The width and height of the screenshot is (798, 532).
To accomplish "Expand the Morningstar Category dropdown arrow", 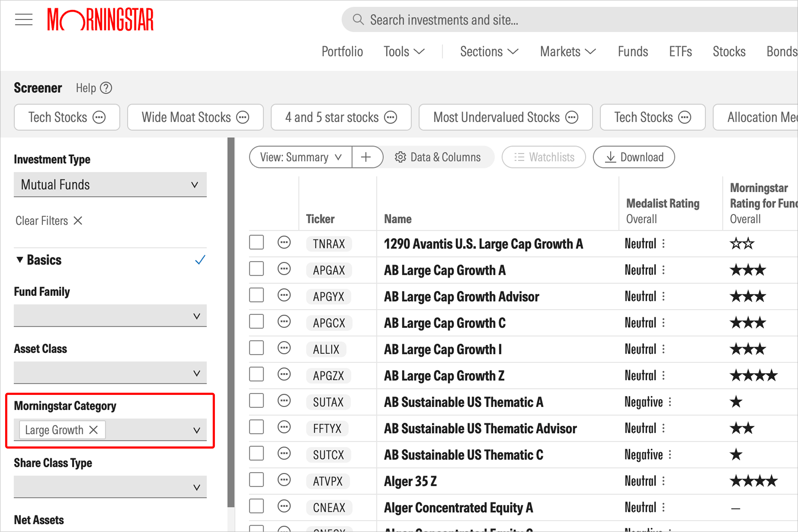I will (197, 430).
